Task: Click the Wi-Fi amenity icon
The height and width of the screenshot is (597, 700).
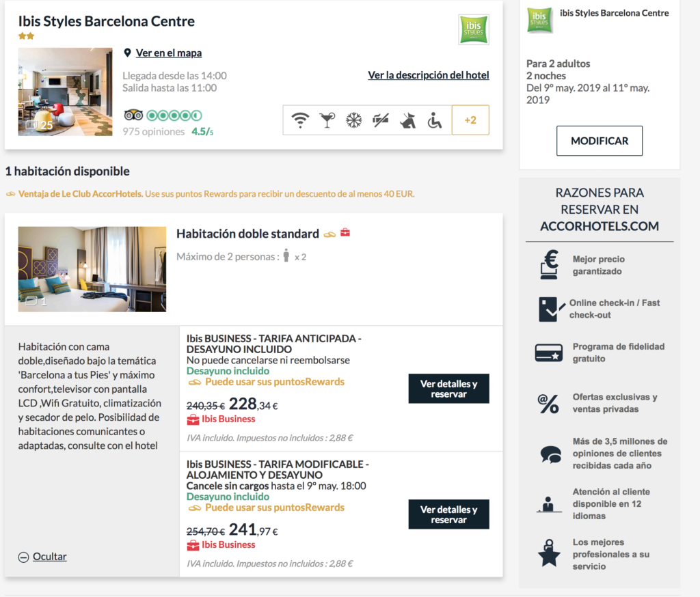Action: point(301,120)
